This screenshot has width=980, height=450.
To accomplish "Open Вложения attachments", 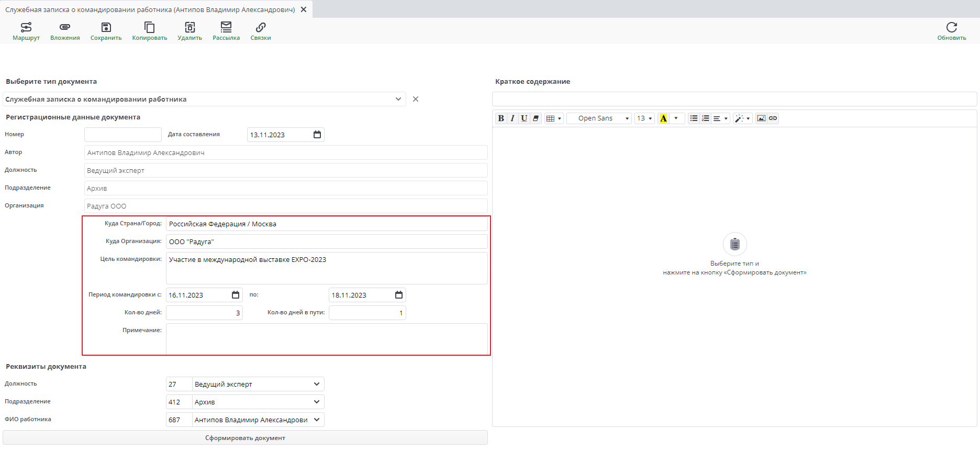I will pos(65,31).
